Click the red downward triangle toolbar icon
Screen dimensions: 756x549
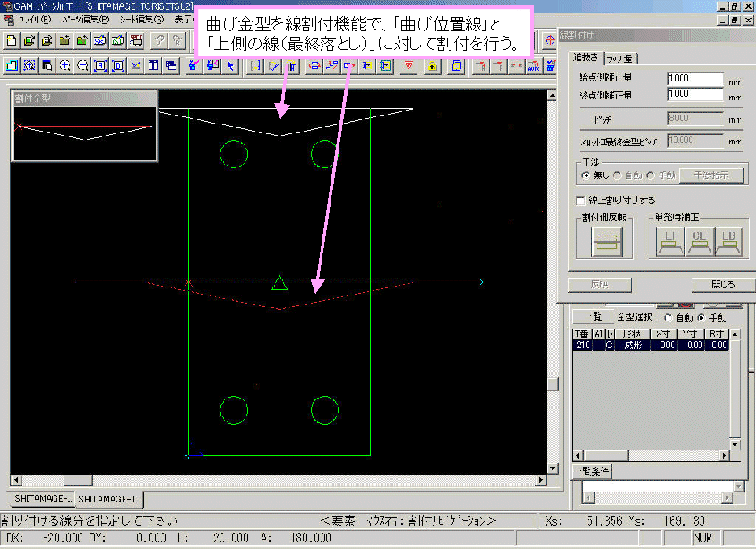point(408,65)
